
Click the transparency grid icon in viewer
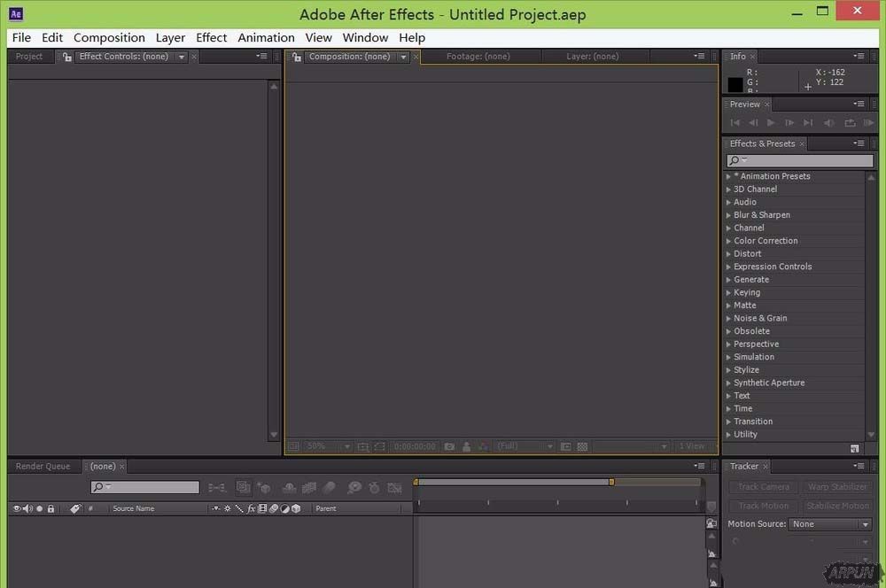pyautogui.click(x=582, y=447)
